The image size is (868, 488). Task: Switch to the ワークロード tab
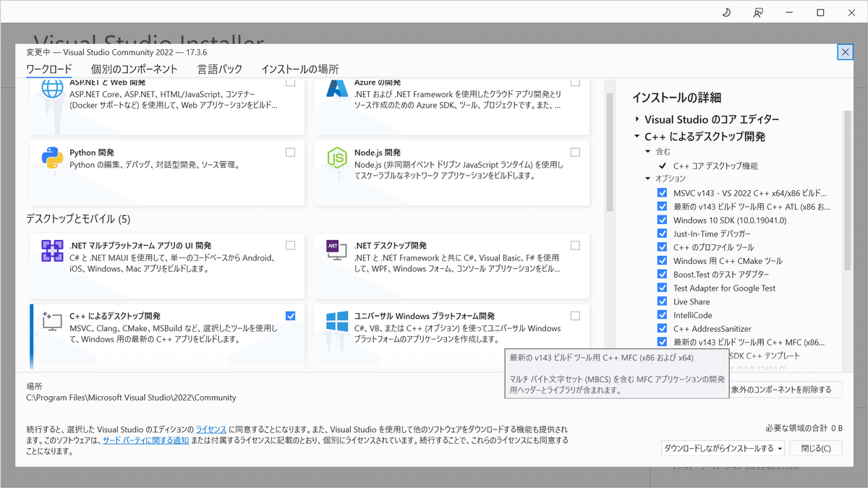click(49, 69)
